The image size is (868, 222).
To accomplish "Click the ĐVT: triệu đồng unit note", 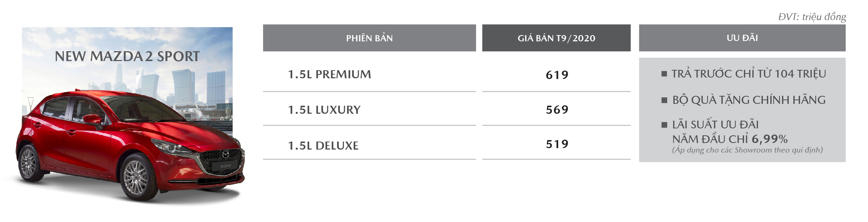I will coord(812,17).
